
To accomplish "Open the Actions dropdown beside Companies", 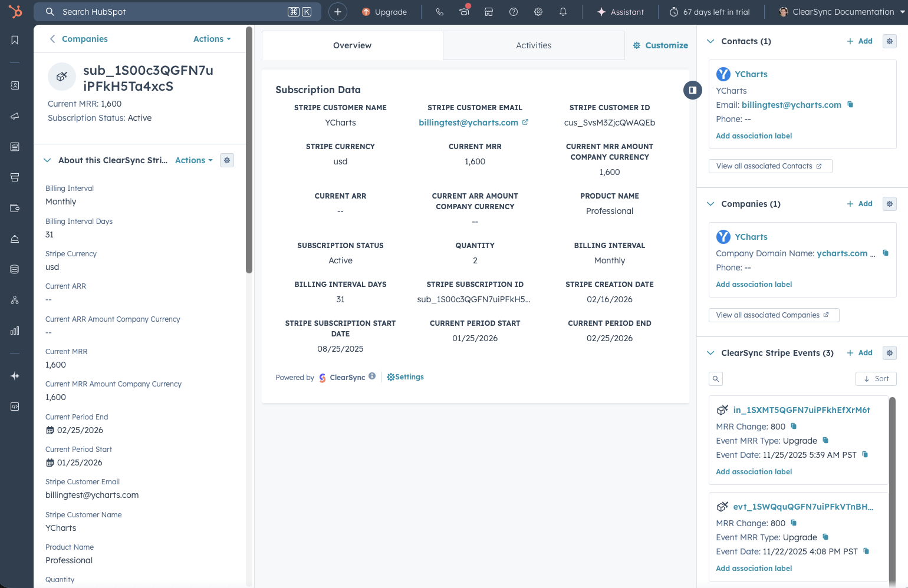I will 212,39.
